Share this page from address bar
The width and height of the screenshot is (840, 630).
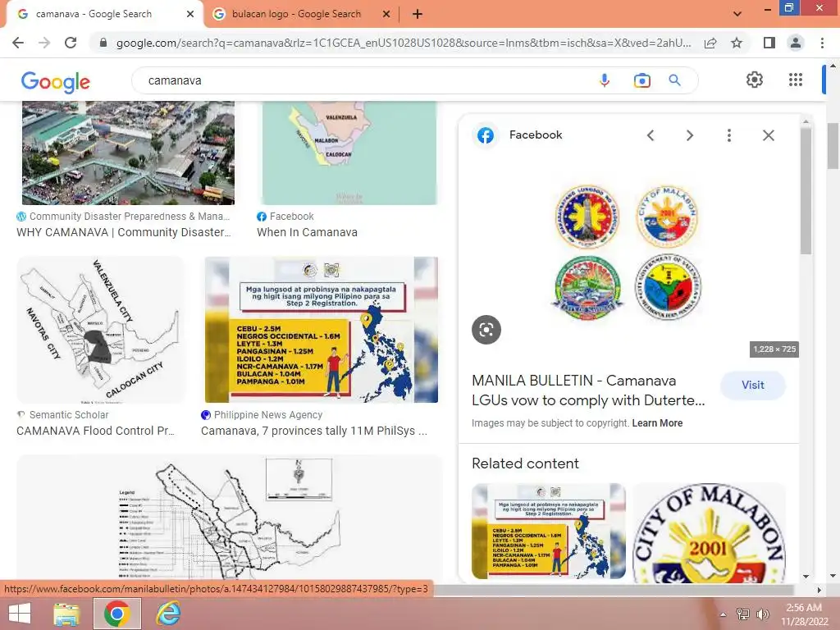[710, 43]
